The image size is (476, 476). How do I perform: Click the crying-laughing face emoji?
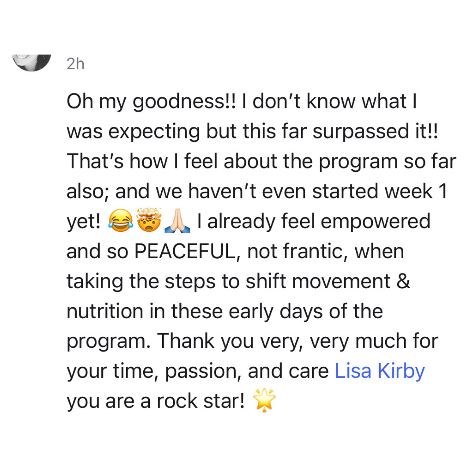(x=121, y=221)
